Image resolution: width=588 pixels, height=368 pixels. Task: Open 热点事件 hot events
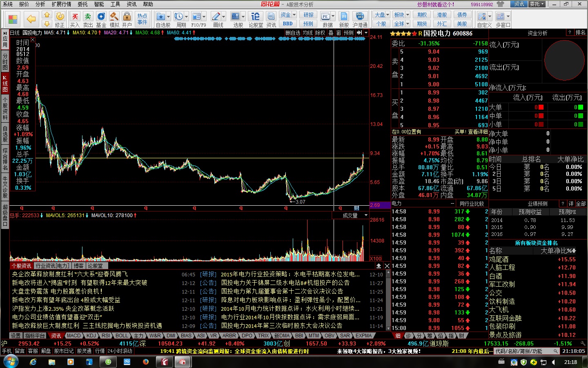point(142,19)
